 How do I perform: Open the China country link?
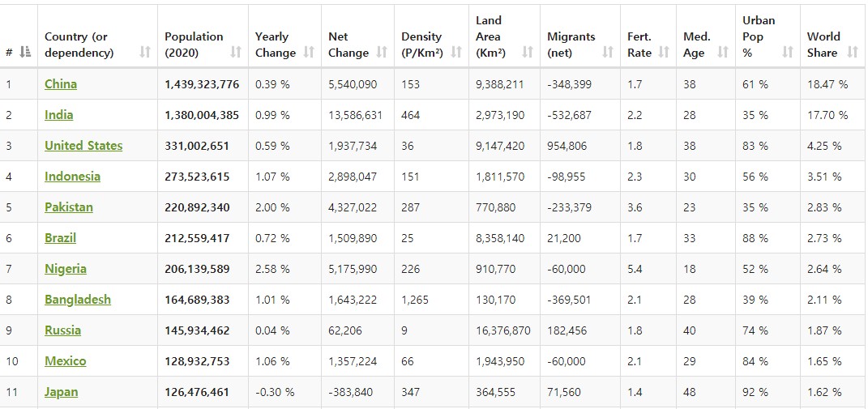[x=61, y=84]
